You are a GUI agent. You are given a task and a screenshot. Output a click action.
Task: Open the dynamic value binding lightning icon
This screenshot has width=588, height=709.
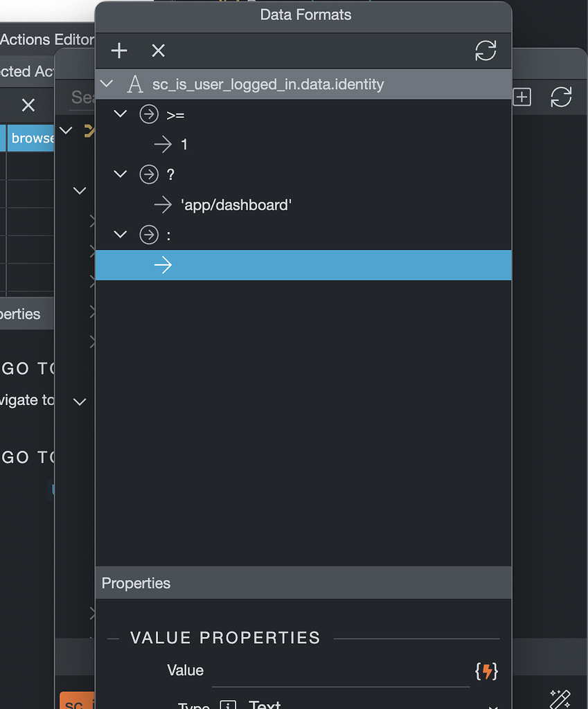pyautogui.click(x=487, y=670)
